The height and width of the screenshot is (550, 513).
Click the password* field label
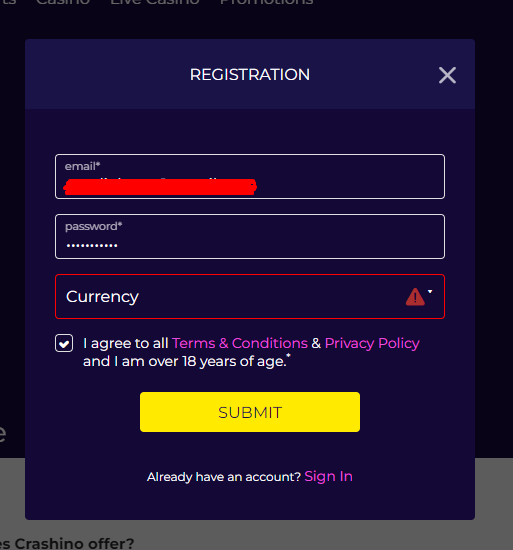tap(94, 226)
